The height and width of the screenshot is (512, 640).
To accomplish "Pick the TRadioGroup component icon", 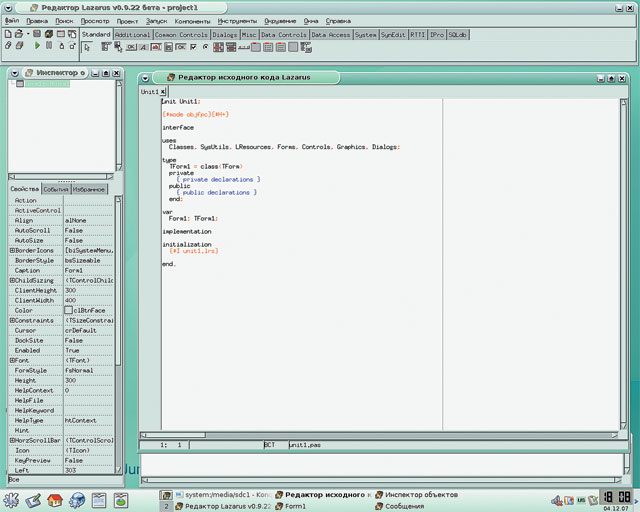I will pos(268,47).
